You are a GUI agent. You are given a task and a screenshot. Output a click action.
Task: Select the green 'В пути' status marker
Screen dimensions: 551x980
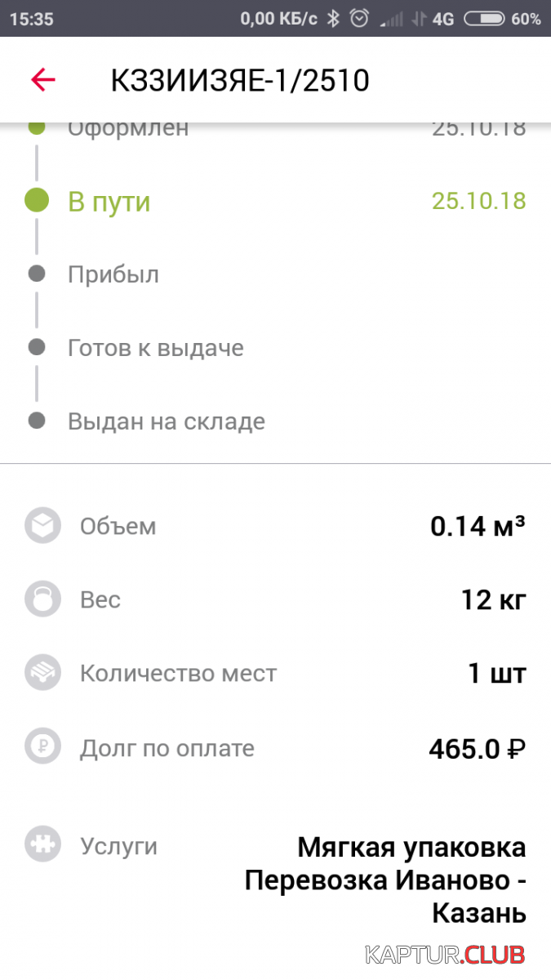[x=37, y=201]
